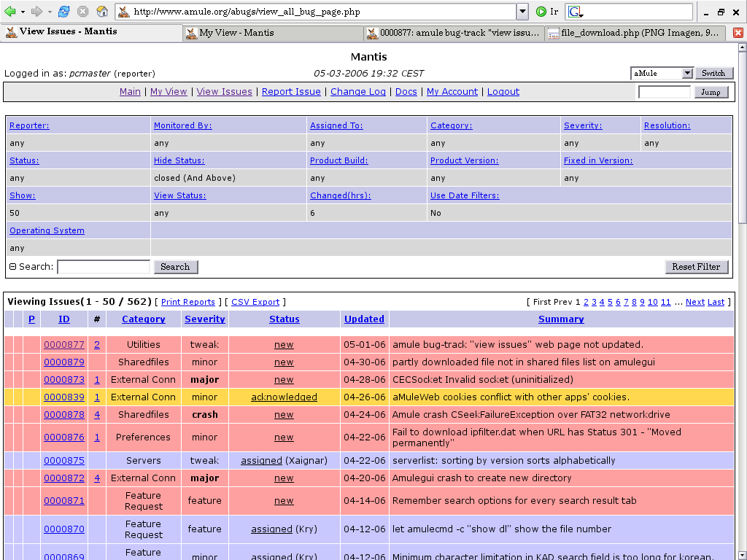Viewport: 747px width, 560px height.
Task: Sort issues by the Severity column header
Action: 205,319
